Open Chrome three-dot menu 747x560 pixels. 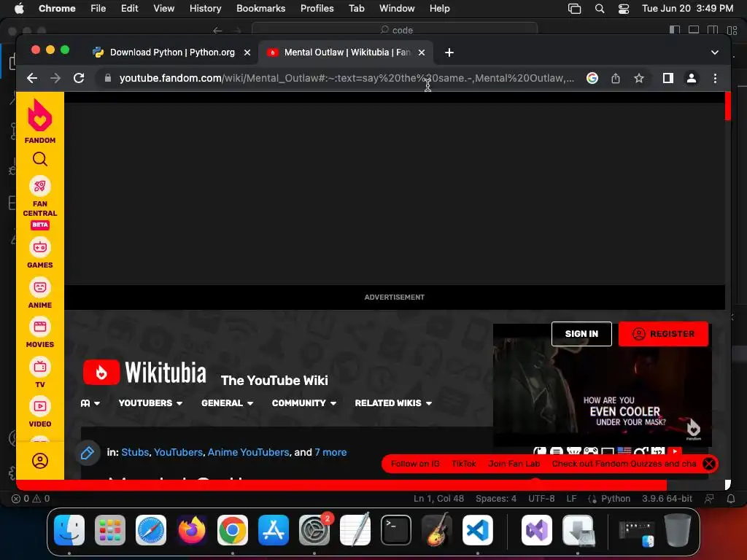tap(715, 78)
